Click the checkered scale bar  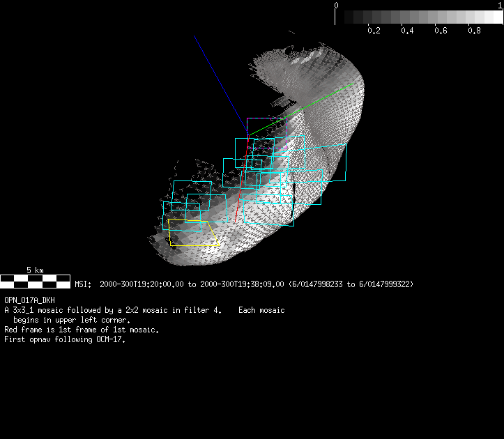[35, 281]
